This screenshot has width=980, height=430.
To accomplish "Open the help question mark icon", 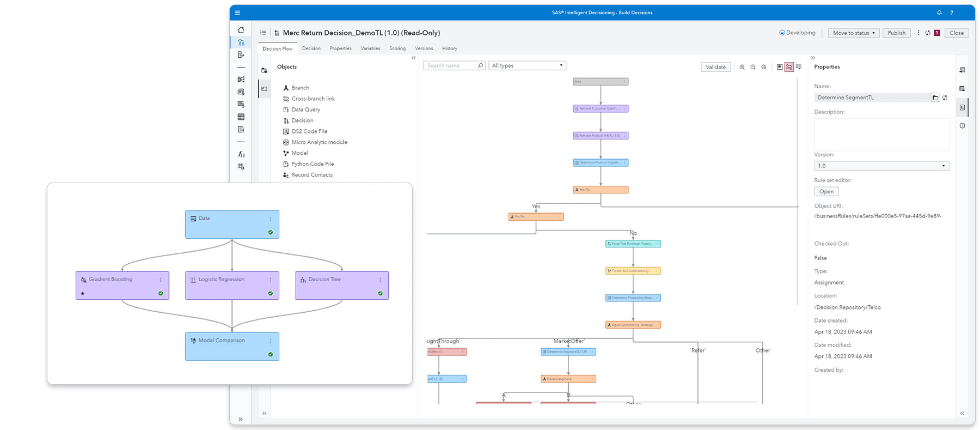I will 952,13.
